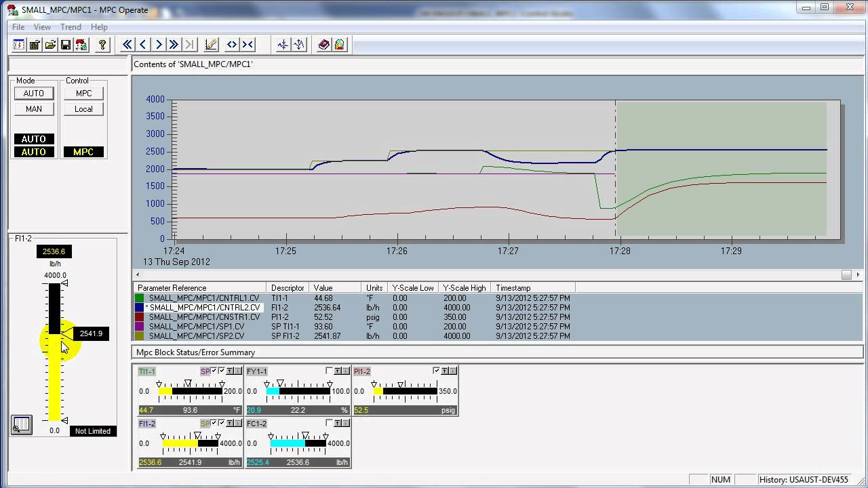Click the question mark Help icon

pyautogui.click(x=102, y=45)
